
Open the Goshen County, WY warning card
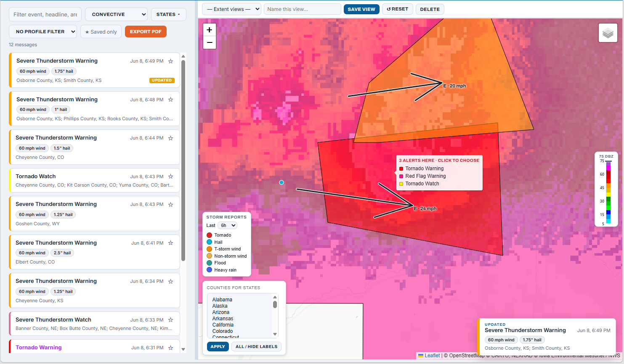pyautogui.click(x=95, y=214)
